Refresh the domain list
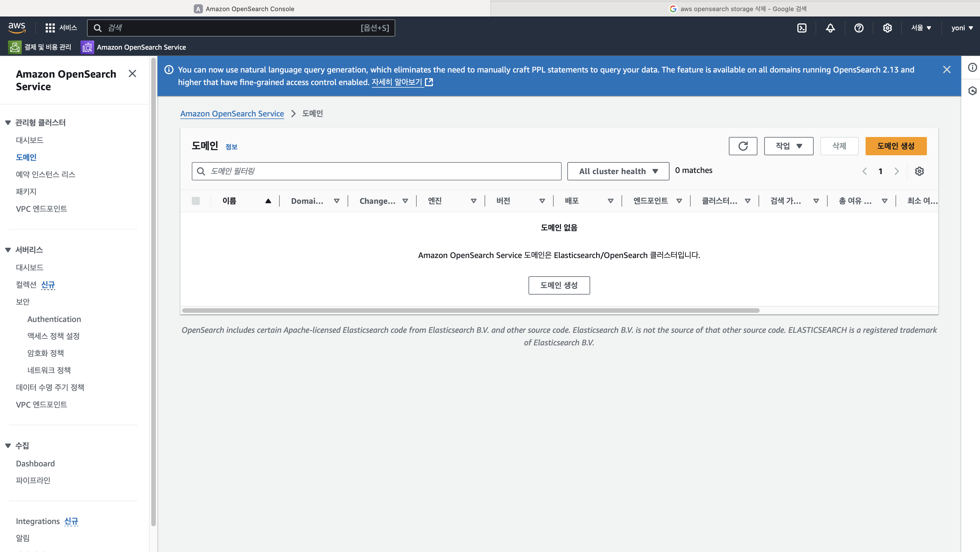 click(743, 146)
